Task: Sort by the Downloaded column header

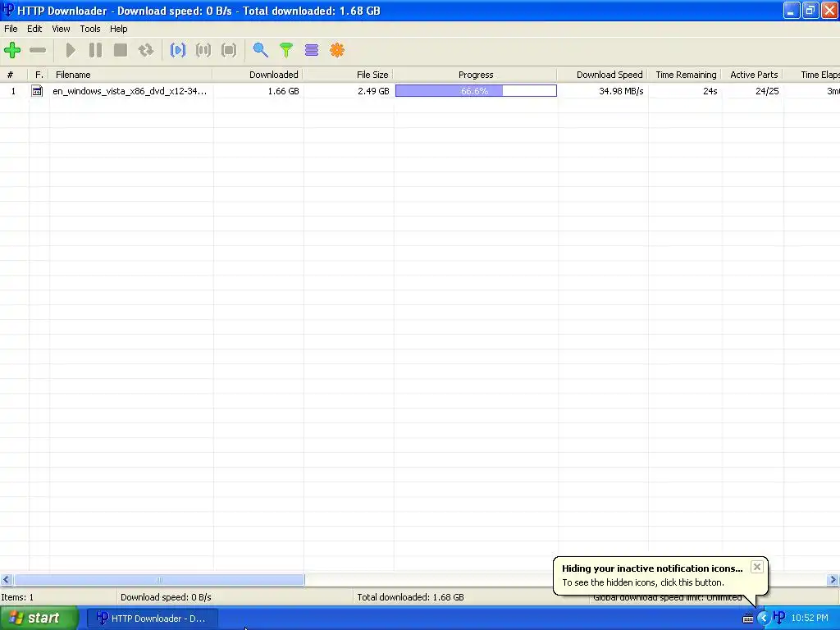Action: (258, 75)
